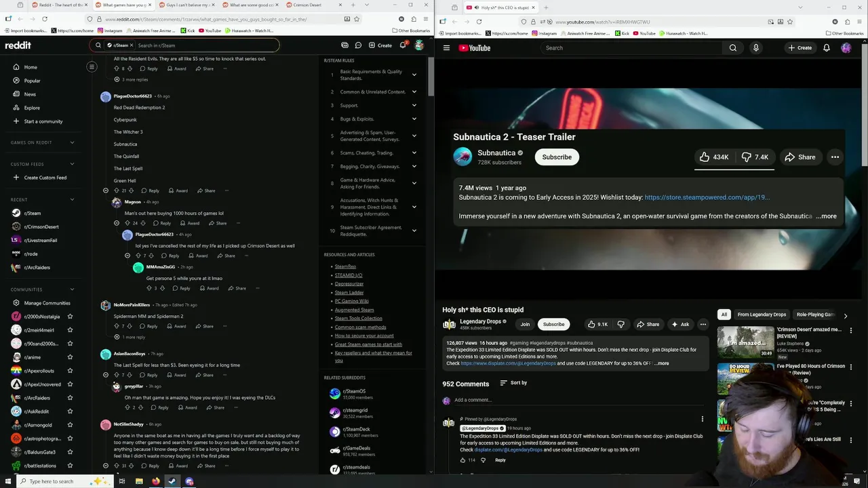Image resolution: width=868 pixels, height=488 pixels.
Task: Favorite r/anime with its star
Action: pos(70,357)
